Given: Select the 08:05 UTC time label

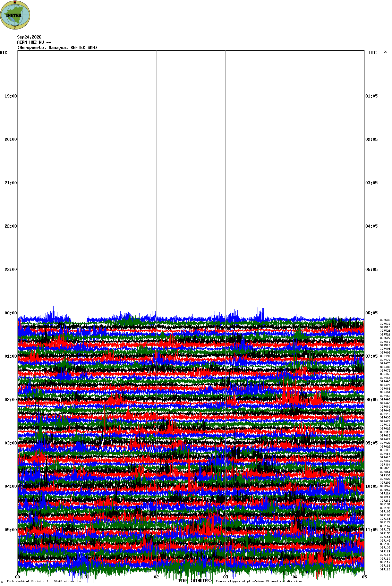Looking at the screenshot, I should [372, 400].
